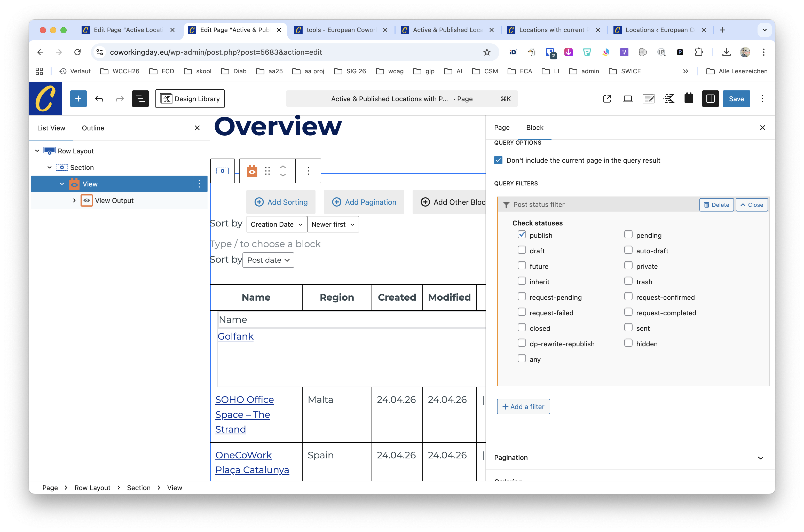Collapse the Row Layout tree item
Screen dimensions: 804x532
click(x=37, y=151)
